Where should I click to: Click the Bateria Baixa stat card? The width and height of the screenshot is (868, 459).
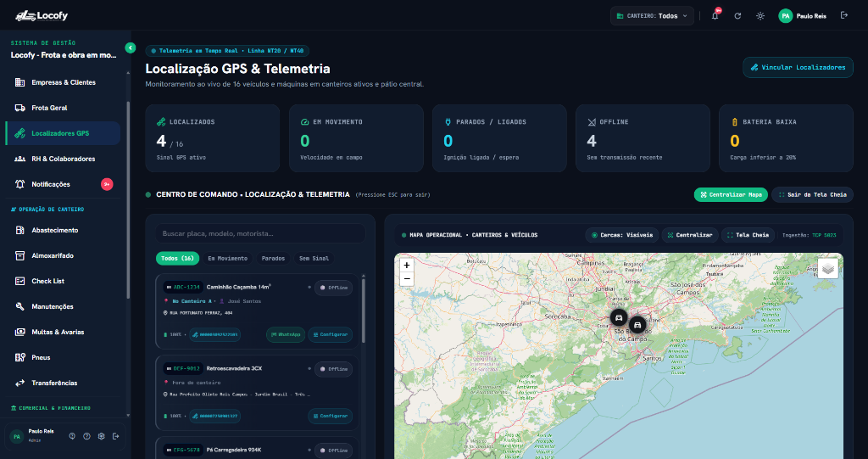(786, 138)
